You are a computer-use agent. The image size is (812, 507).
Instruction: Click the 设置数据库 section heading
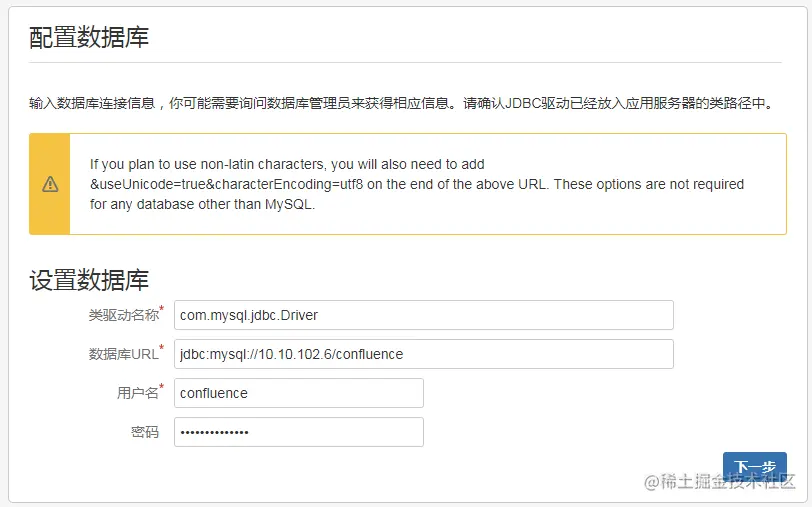click(x=89, y=280)
